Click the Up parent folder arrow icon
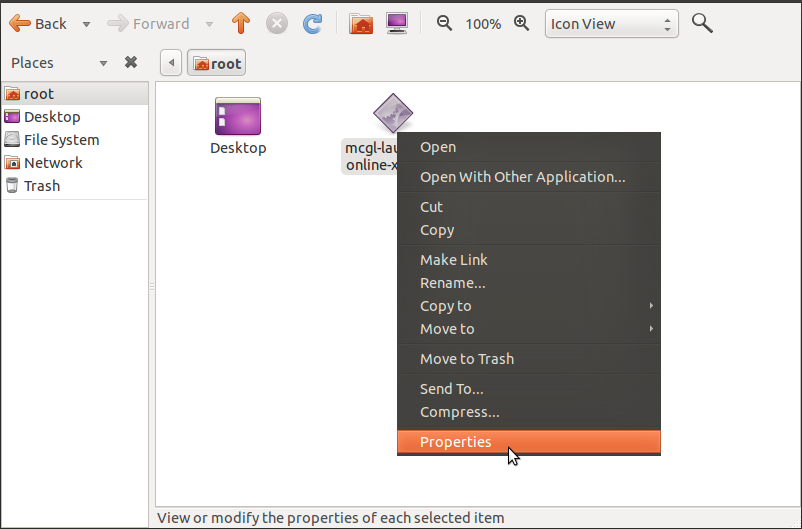The image size is (802, 529). 240,23
